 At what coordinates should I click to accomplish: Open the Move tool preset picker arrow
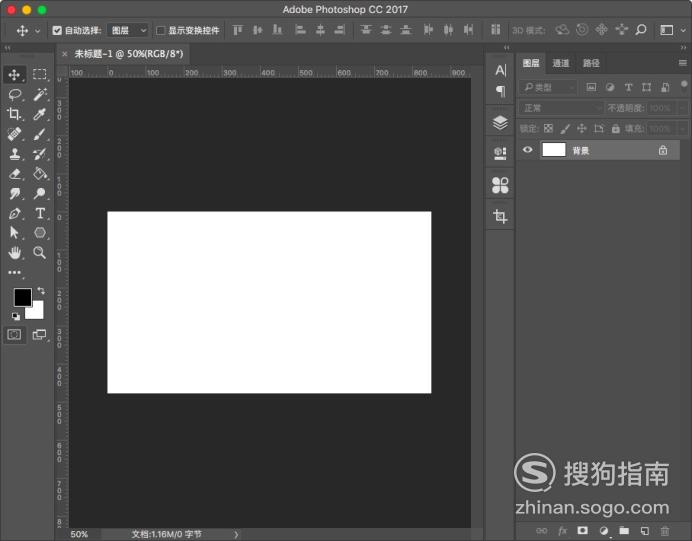(x=38, y=30)
